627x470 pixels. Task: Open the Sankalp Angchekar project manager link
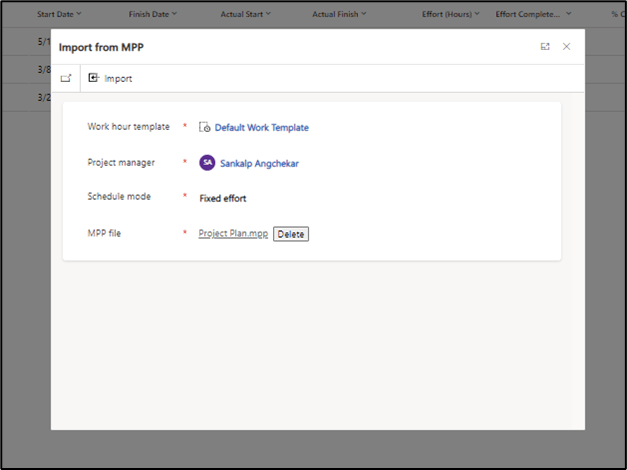259,163
